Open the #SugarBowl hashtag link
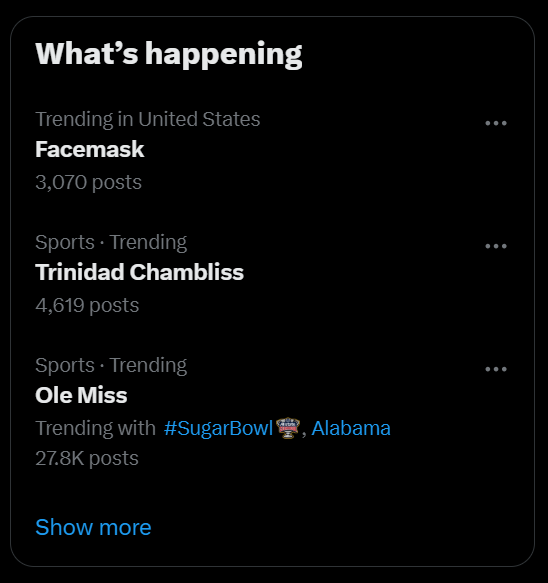 [218, 428]
